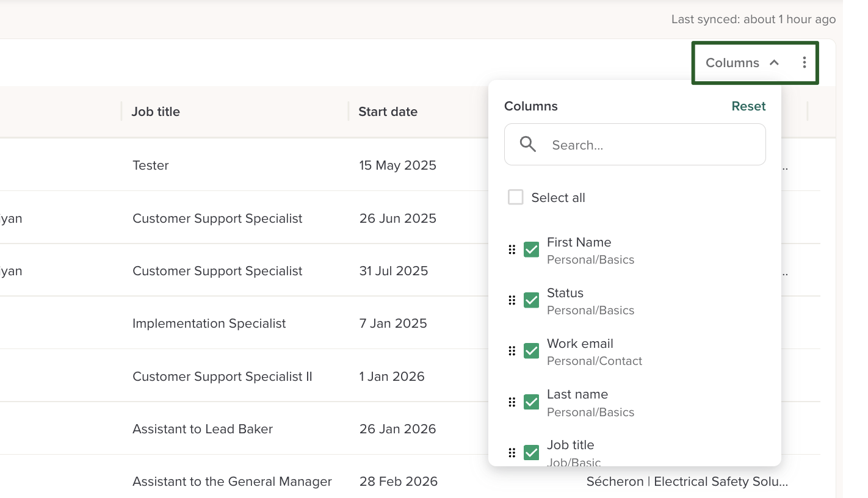Reset the column selection
Screen dimensions: 868x498
coord(748,106)
